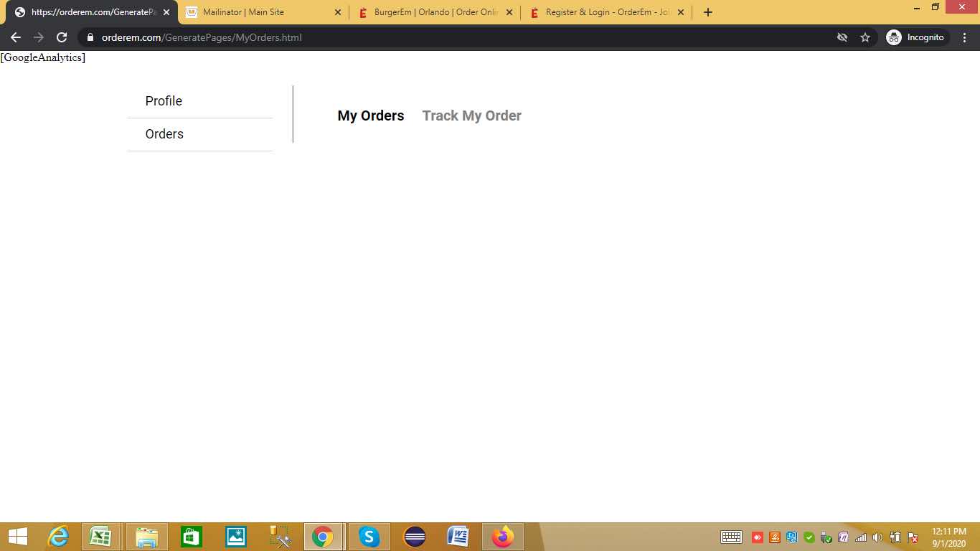Click the Incognito profile indicator
This screenshot has width=980, height=551.
[x=917, y=37]
